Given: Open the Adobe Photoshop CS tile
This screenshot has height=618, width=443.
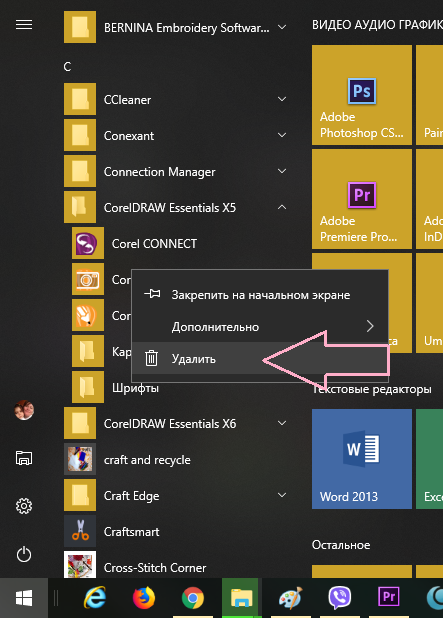Looking at the screenshot, I should click(x=362, y=95).
